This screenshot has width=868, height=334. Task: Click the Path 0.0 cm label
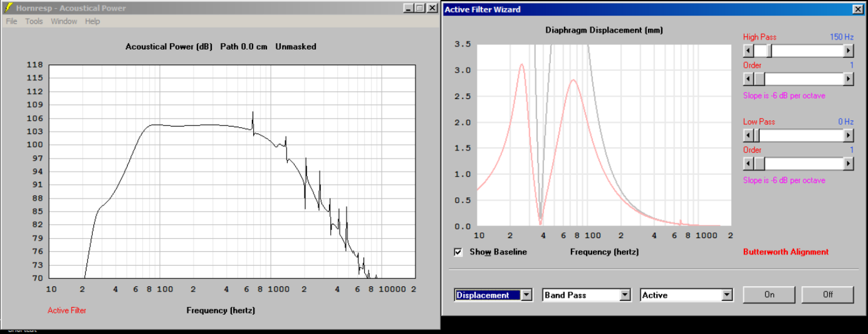click(x=243, y=46)
